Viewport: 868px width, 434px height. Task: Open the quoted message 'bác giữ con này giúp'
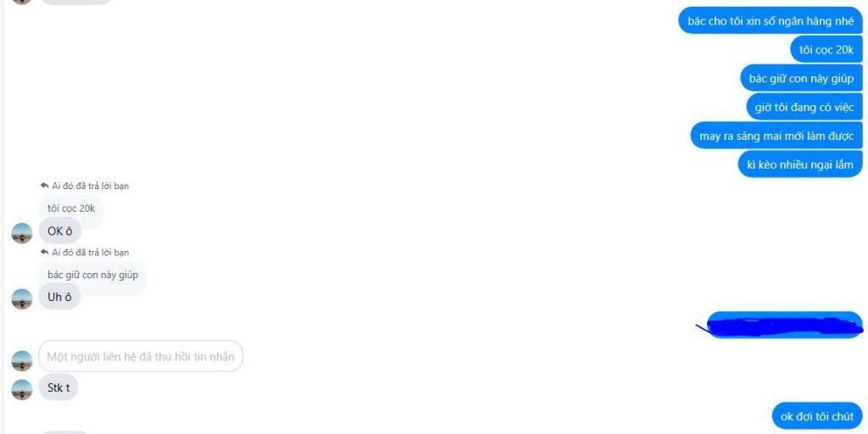[92, 275]
